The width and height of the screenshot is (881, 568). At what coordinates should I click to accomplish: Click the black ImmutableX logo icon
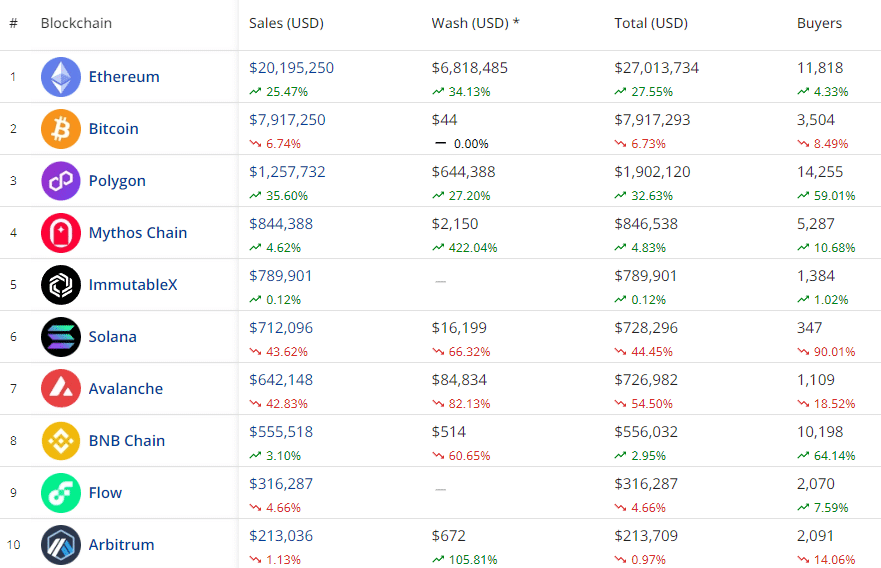pyautogui.click(x=61, y=285)
